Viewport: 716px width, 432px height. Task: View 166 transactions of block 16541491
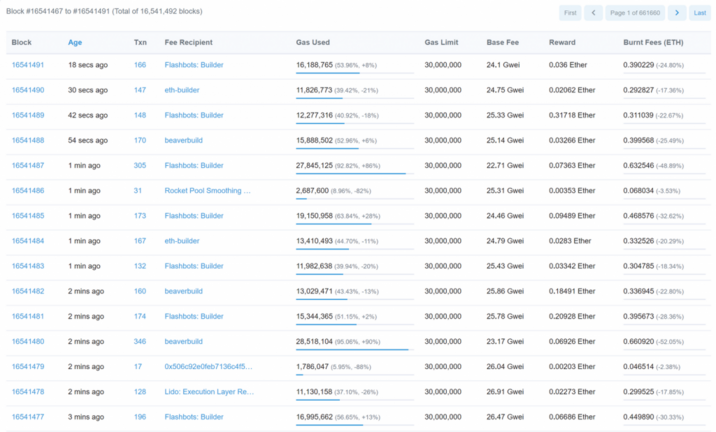(x=140, y=65)
